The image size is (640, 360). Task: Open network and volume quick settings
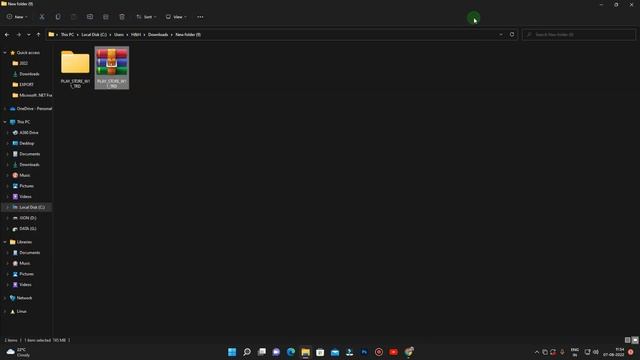click(591, 352)
